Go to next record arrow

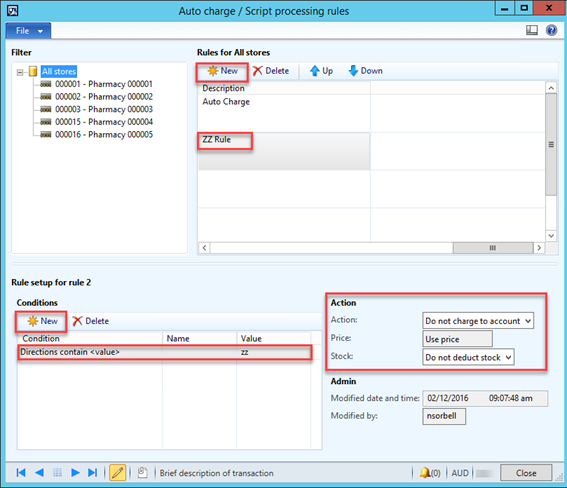coord(75,472)
